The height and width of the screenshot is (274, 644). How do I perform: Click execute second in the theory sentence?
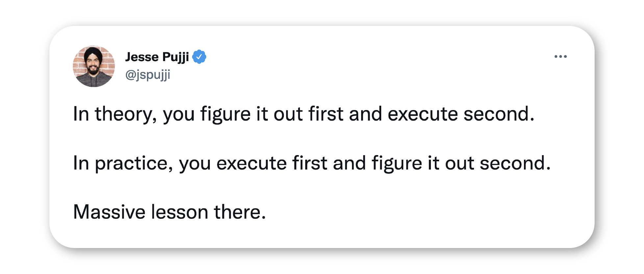click(461, 114)
